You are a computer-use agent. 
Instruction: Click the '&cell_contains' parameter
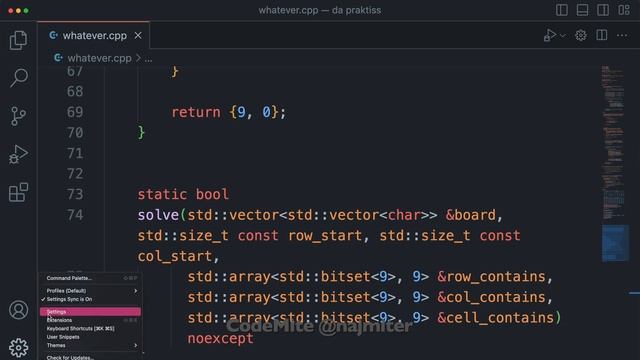point(495,318)
